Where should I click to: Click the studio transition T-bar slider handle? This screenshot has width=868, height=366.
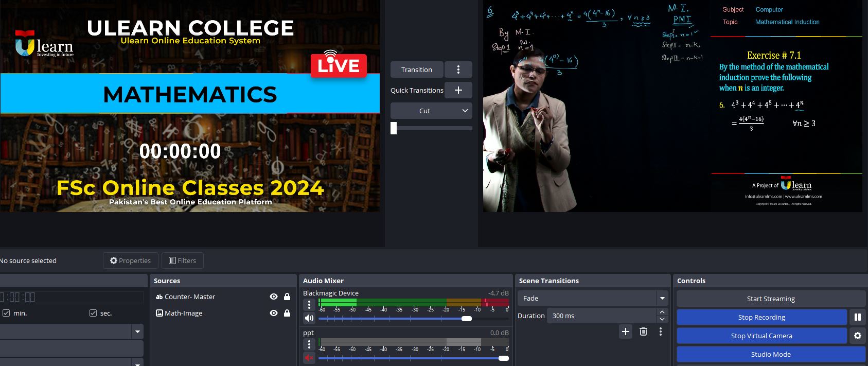(394, 128)
